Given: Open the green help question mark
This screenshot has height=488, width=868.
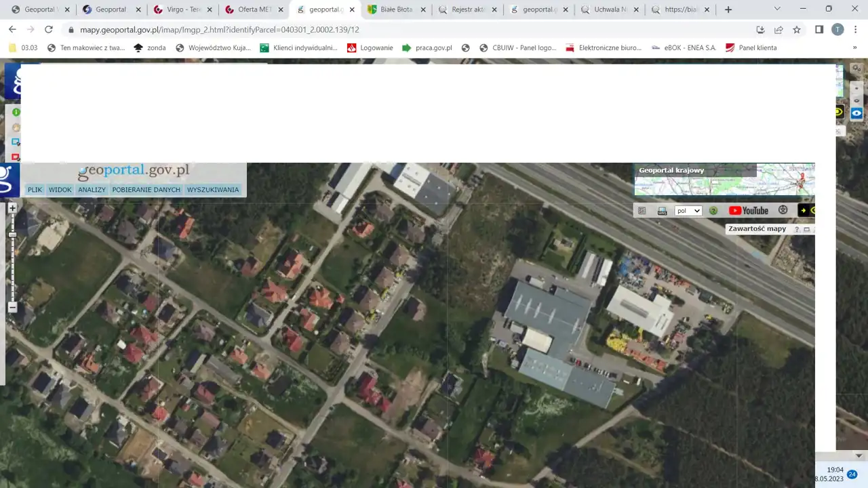Looking at the screenshot, I should pos(713,211).
